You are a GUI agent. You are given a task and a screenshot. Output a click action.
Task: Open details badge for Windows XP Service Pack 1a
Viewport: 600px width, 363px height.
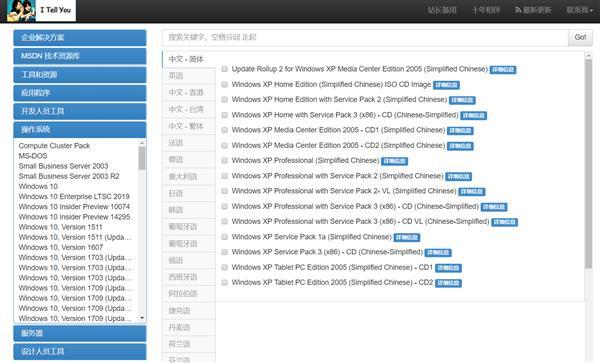click(x=407, y=238)
